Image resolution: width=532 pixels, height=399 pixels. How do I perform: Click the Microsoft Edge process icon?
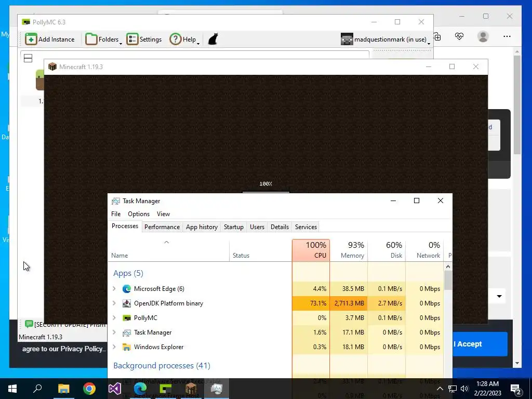(x=127, y=289)
